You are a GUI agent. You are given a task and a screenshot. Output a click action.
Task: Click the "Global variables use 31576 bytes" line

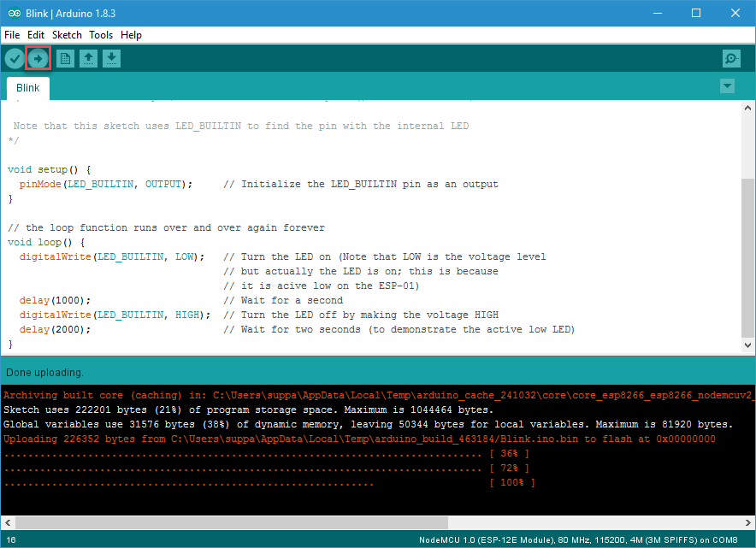368,424
